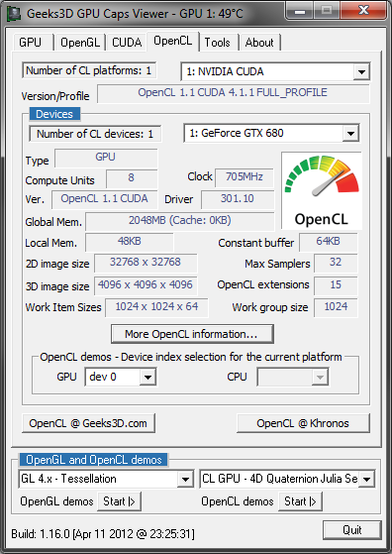Viewport: 392px width, 554px height.
Task: Close the GPU Caps Viewer window
Action: (x=363, y=11)
